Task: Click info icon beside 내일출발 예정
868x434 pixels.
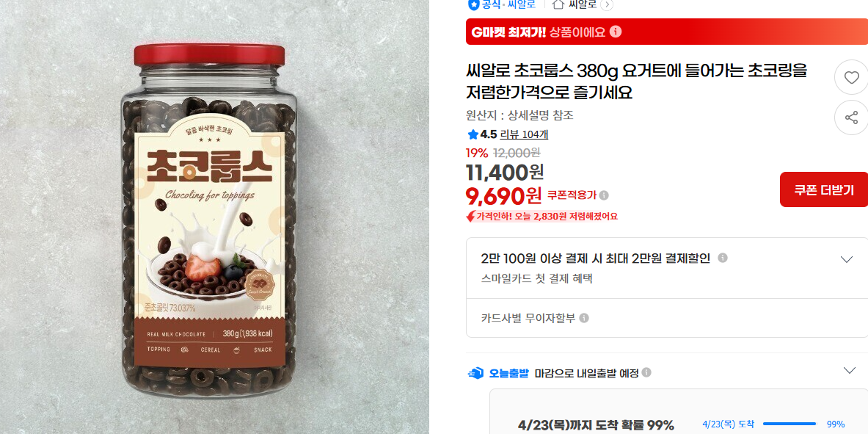Action: pyautogui.click(x=646, y=372)
